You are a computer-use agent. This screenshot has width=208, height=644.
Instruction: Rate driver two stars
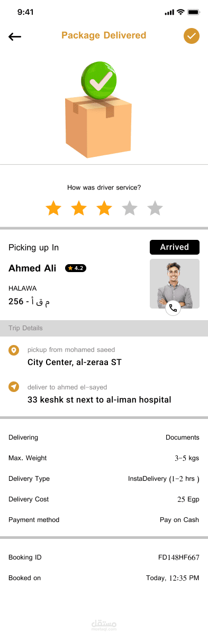[79, 208]
